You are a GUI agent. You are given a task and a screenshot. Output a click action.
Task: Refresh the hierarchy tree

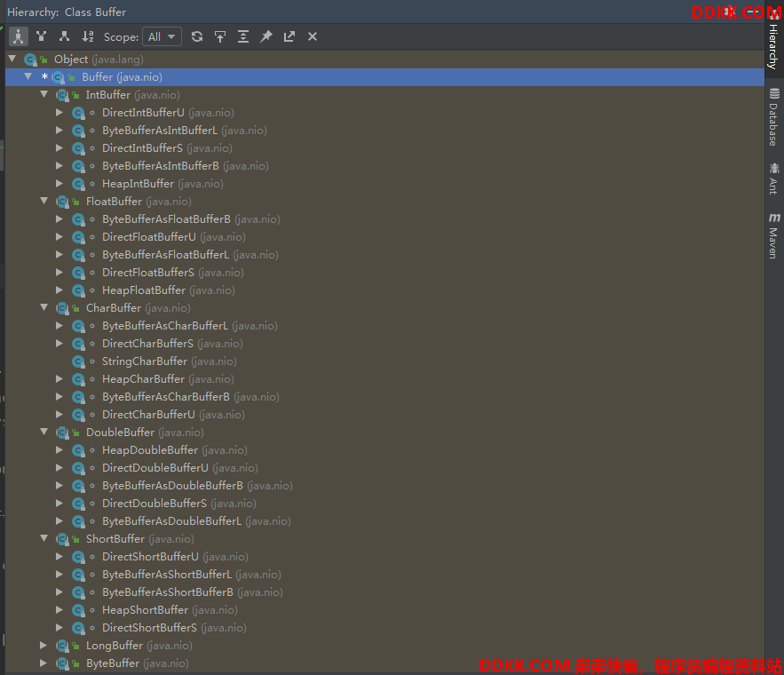tap(197, 36)
